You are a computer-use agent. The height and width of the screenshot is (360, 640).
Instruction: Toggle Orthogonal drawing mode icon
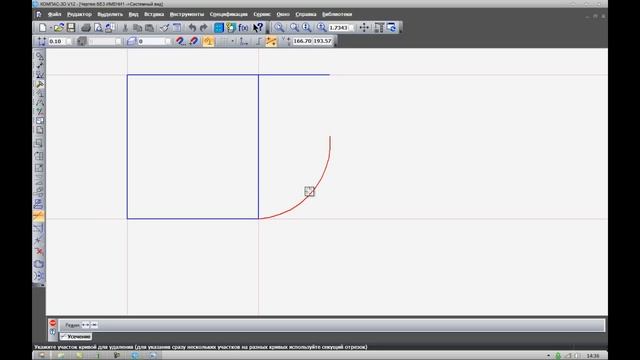click(258, 41)
